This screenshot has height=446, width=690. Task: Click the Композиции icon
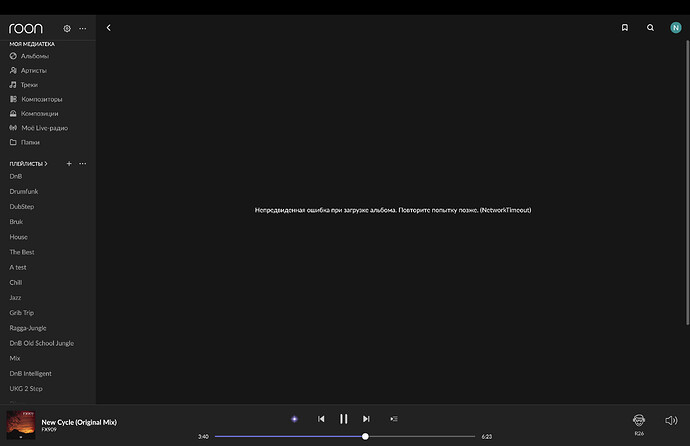click(13, 113)
